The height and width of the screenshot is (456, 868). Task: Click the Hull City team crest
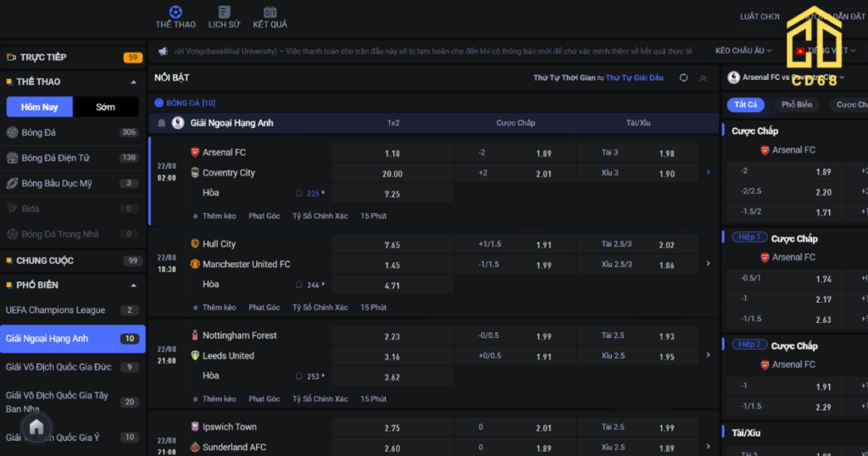(195, 243)
